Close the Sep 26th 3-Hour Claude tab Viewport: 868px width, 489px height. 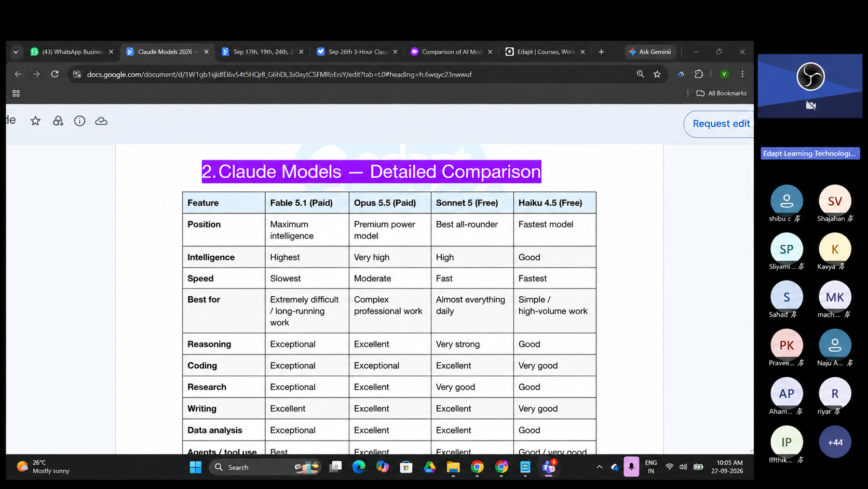(x=396, y=52)
